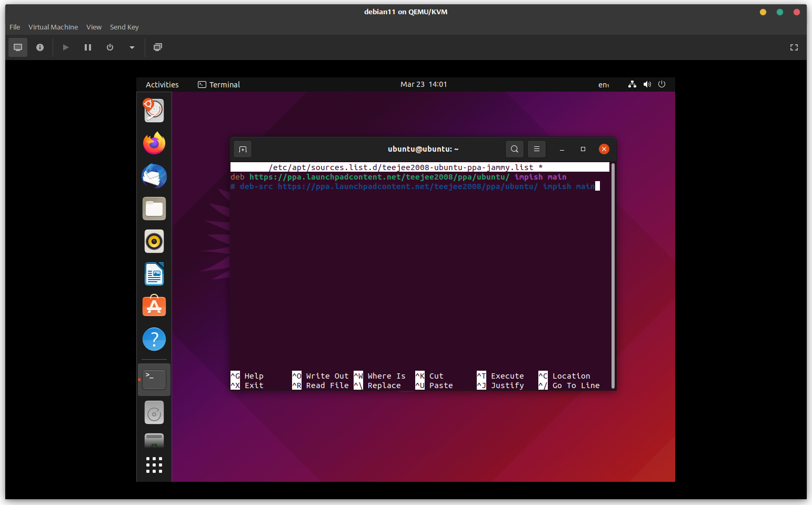Pause the virtual machine
Viewport: 812px width, 505px height.
[88, 47]
